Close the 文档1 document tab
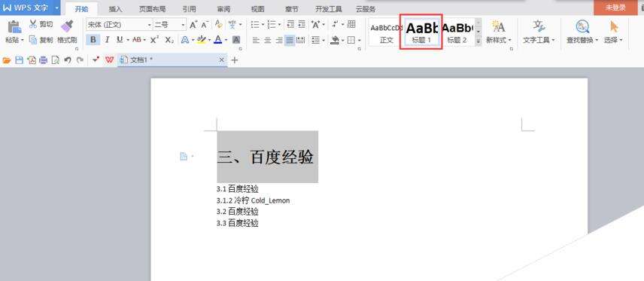The width and height of the screenshot is (644, 281). (222, 60)
